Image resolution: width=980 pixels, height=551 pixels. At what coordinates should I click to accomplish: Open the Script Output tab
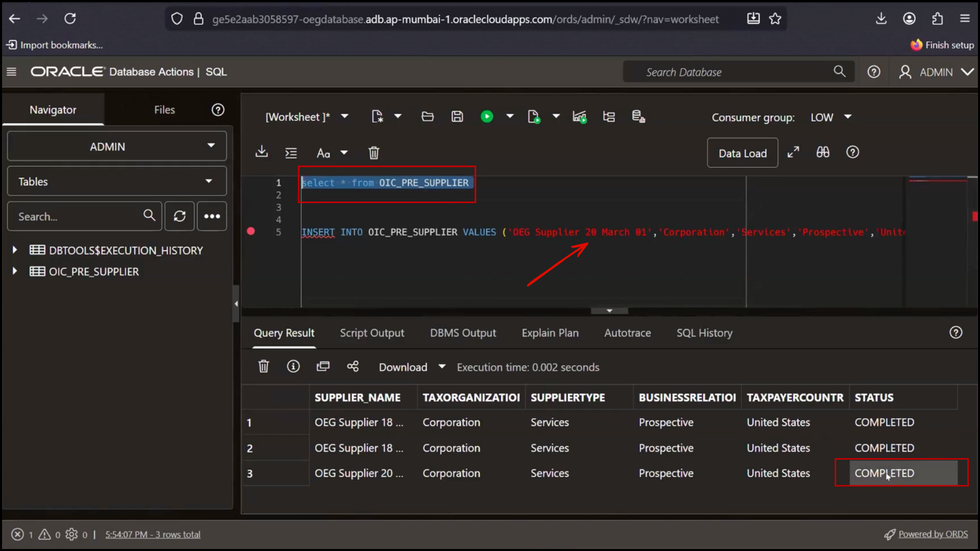[372, 333]
